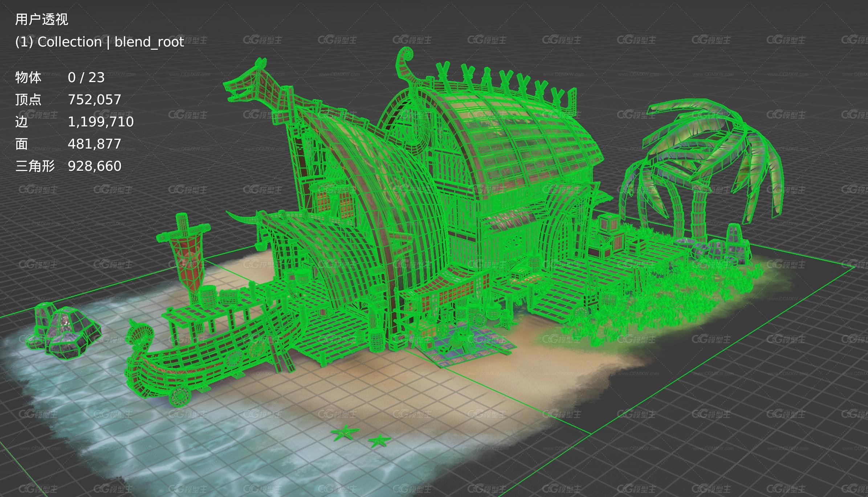Click the '面' statistics label
Image resolution: width=868 pixels, height=497 pixels.
tap(21, 144)
